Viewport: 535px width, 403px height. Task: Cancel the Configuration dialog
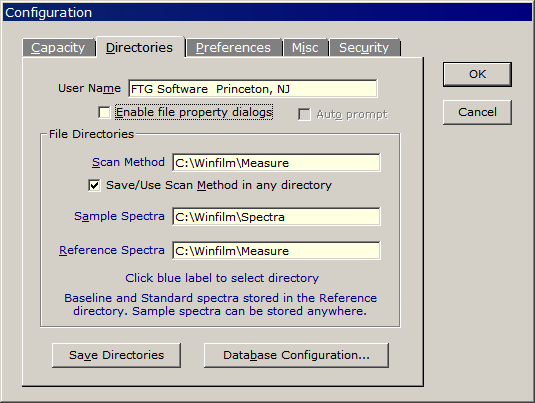(x=477, y=112)
